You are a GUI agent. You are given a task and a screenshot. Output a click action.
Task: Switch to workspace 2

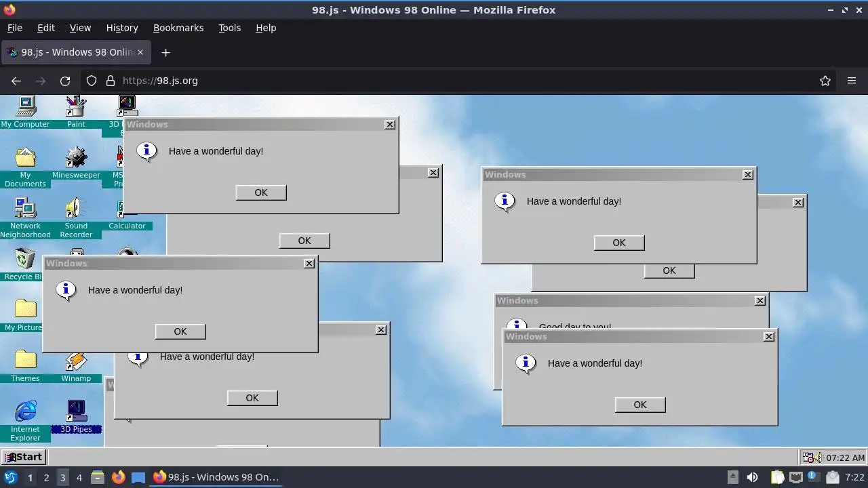(x=46, y=477)
